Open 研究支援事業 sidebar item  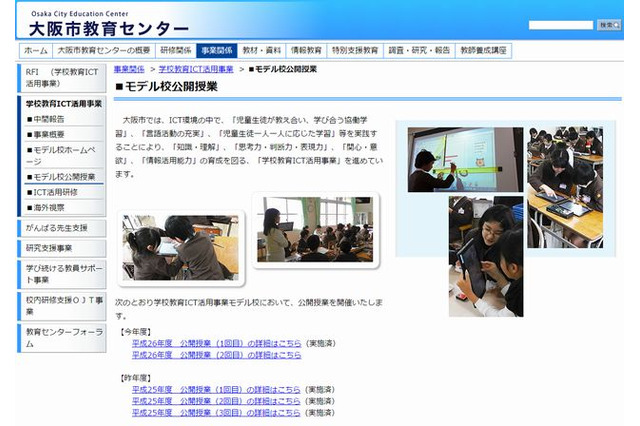coord(62,248)
